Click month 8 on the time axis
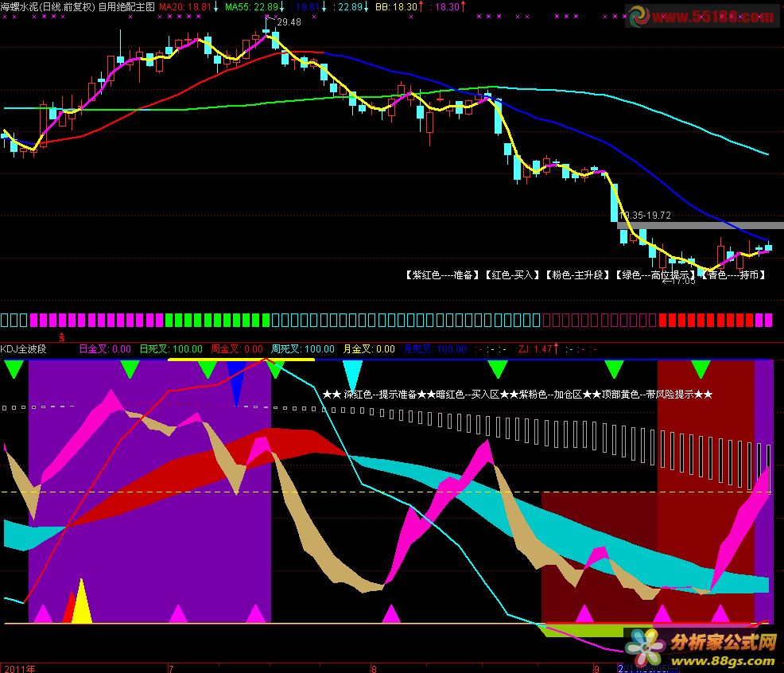Image resolution: width=784 pixels, height=673 pixels. click(x=374, y=669)
